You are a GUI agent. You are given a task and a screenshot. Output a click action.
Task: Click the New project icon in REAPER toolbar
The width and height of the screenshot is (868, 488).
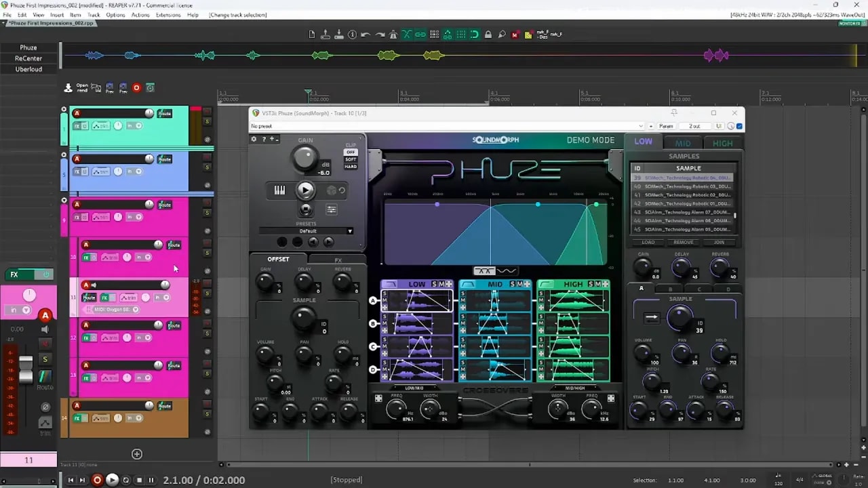312,35
